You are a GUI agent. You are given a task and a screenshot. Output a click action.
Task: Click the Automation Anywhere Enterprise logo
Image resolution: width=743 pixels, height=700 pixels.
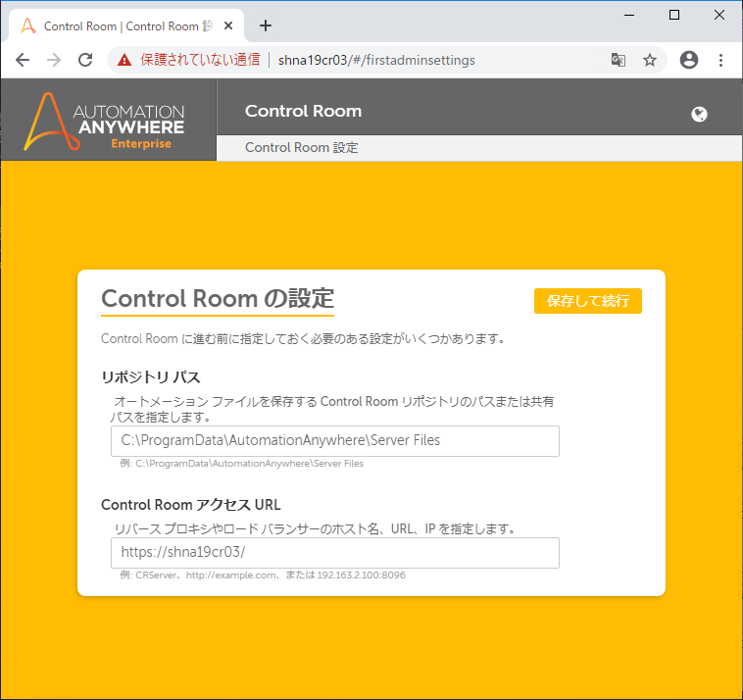coord(104,122)
